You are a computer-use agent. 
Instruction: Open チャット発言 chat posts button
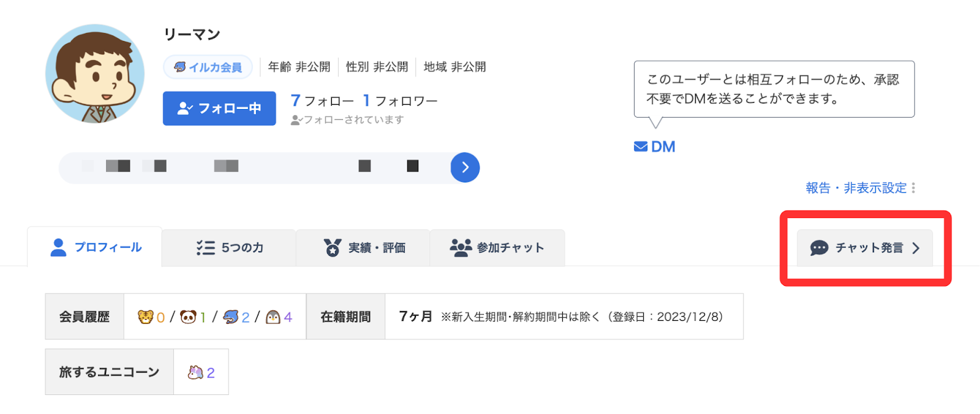[864, 247]
